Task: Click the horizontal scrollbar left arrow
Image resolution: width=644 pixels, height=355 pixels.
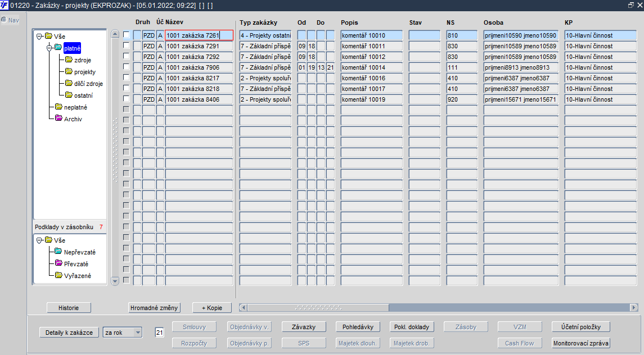Action: [x=243, y=307]
